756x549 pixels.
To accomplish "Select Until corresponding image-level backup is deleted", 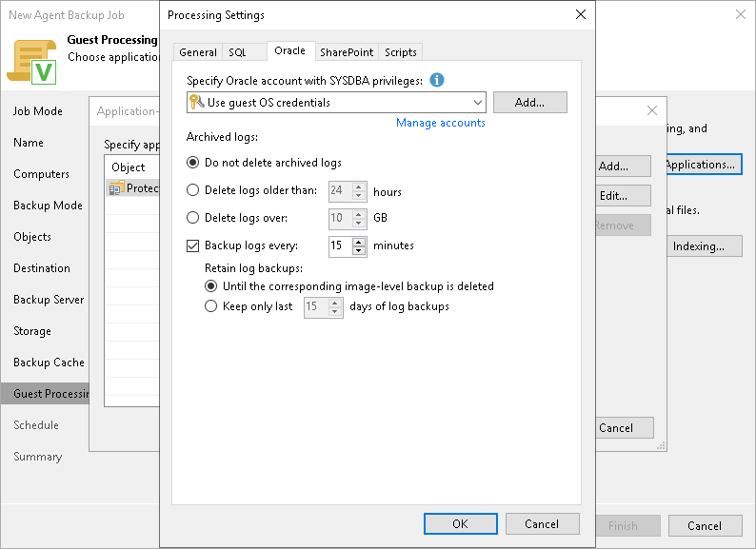I will click(x=210, y=286).
